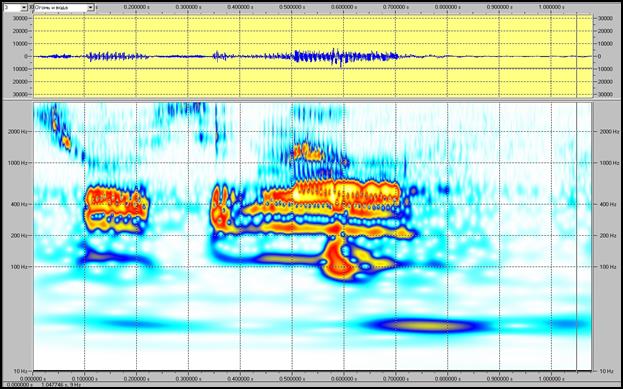
Task: Click the small numeric combo box showing 3
Action: [15, 8]
